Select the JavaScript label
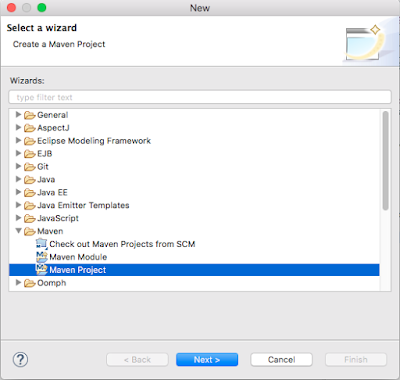The height and width of the screenshot is (380, 400). 58,218
